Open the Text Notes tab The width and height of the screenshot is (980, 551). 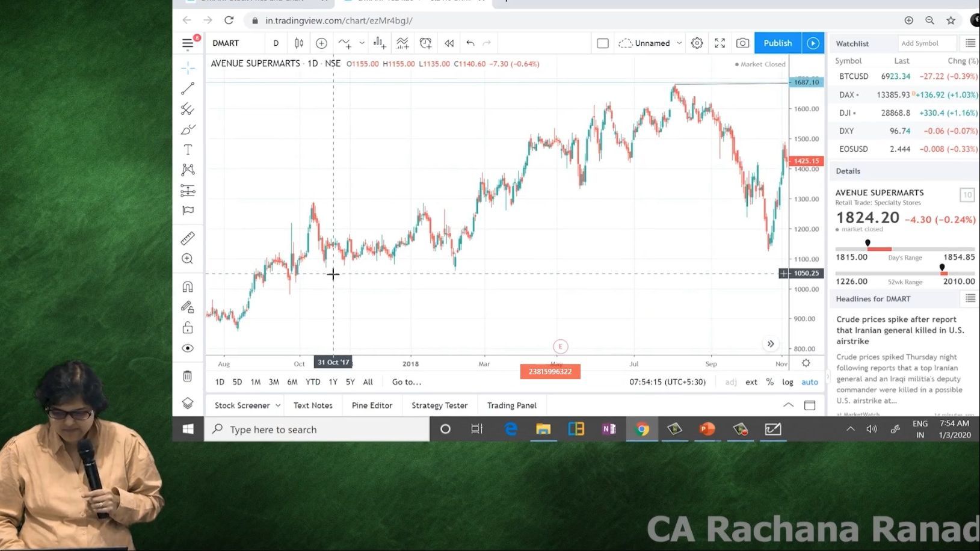click(313, 405)
